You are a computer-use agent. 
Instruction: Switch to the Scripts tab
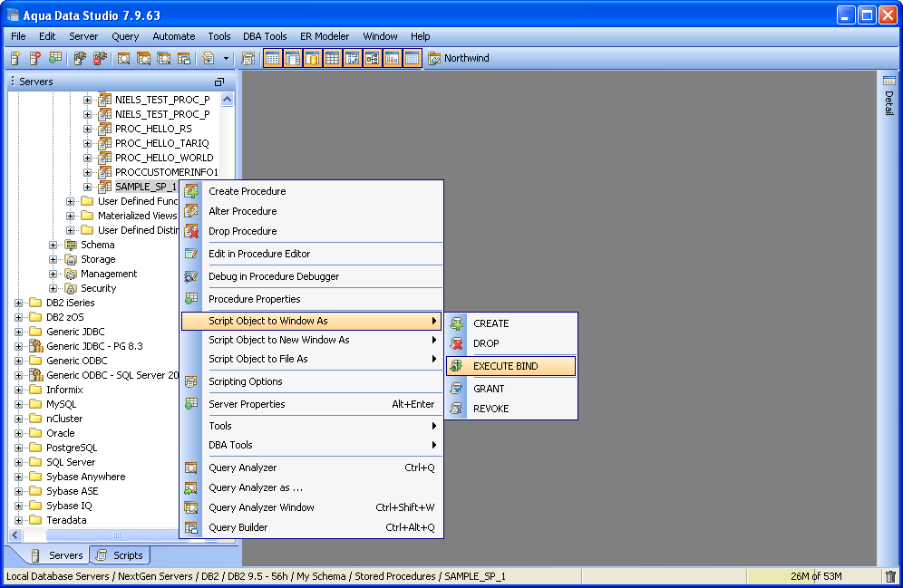[120, 555]
